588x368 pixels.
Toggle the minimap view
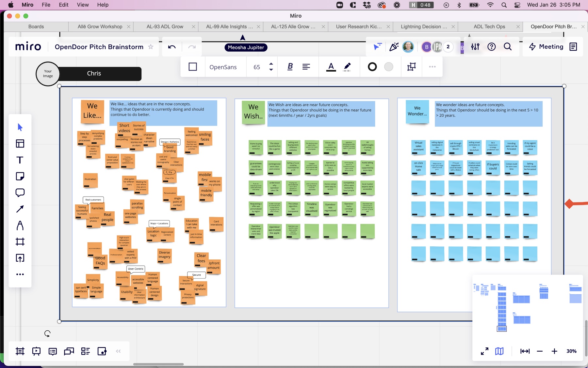[499, 351]
